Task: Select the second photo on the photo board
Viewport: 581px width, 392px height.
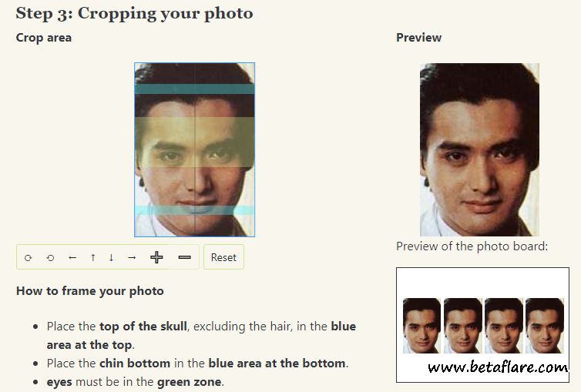Action: pyautogui.click(x=462, y=325)
